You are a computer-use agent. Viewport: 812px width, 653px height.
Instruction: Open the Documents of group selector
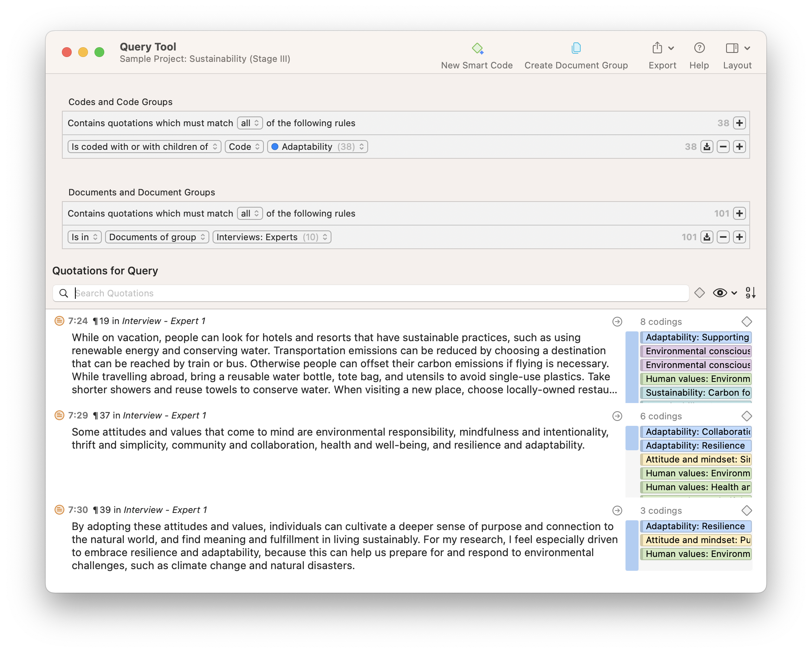click(x=157, y=237)
